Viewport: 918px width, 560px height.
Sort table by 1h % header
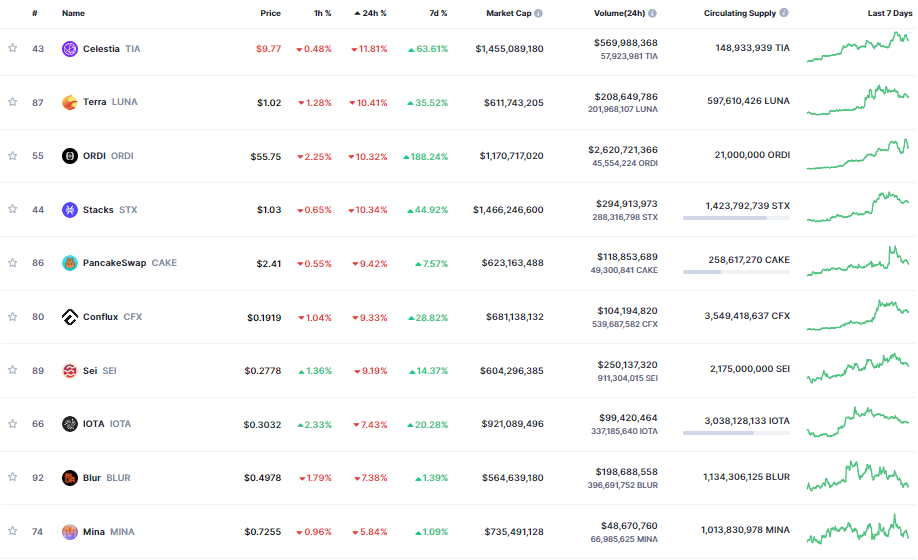click(x=323, y=13)
